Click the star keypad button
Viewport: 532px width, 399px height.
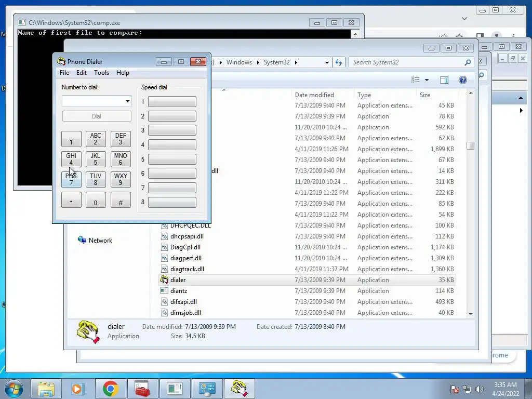[71, 200]
